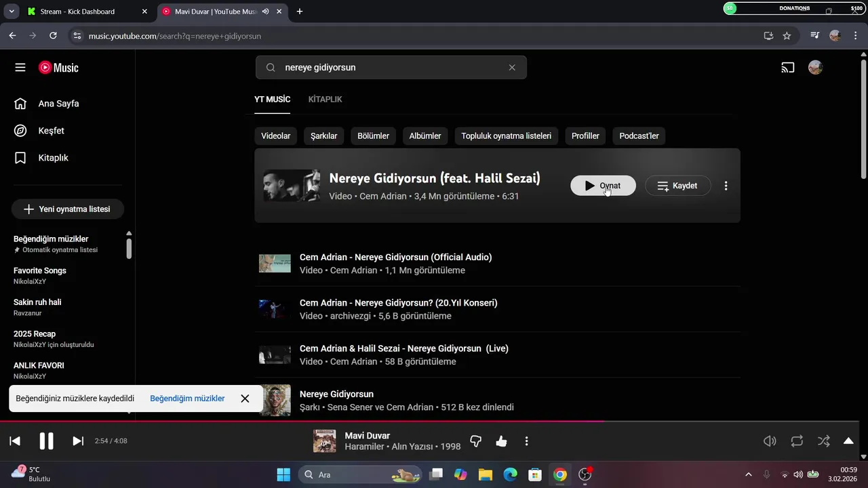The width and height of the screenshot is (868, 488).
Task: Toggle repeat mode in player
Action: click(x=797, y=441)
